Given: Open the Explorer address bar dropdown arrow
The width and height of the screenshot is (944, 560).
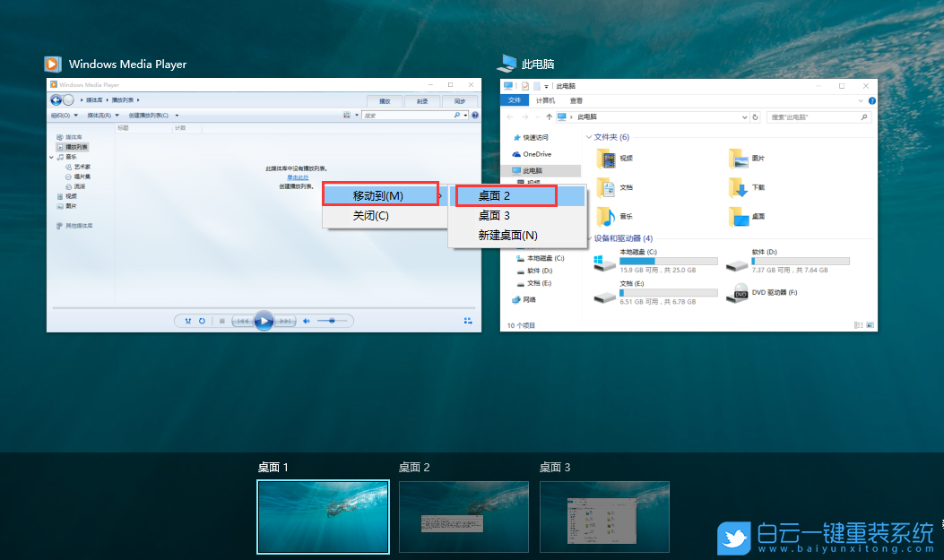Looking at the screenshot, I should point(743,117).
